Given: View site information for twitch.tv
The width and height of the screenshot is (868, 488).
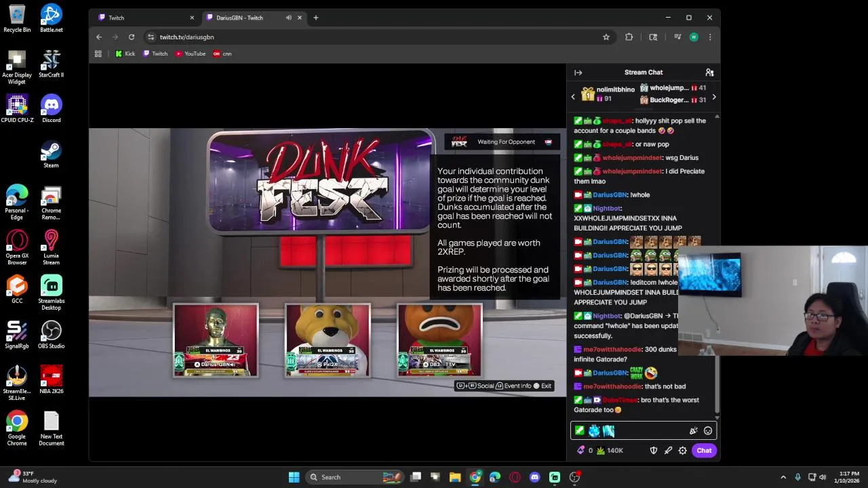Looking at the screenshot, I should coord(151,37).
